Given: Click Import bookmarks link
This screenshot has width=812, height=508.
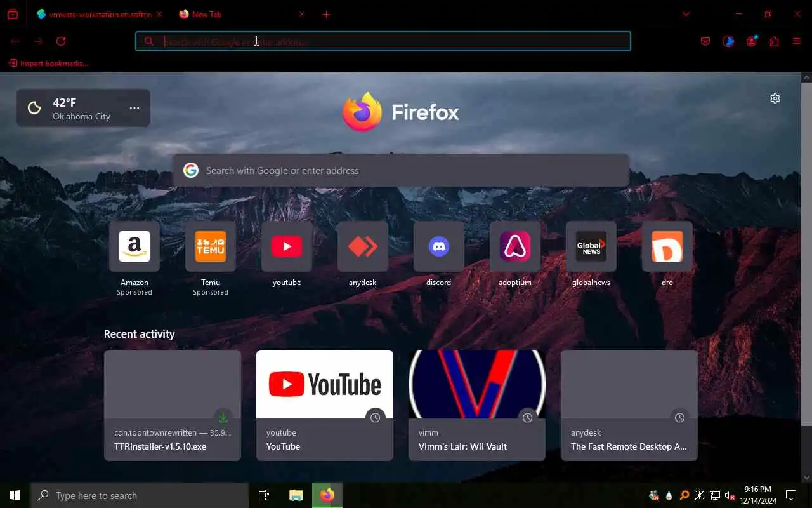Looking at the screenshot, I should pos(49,63).
